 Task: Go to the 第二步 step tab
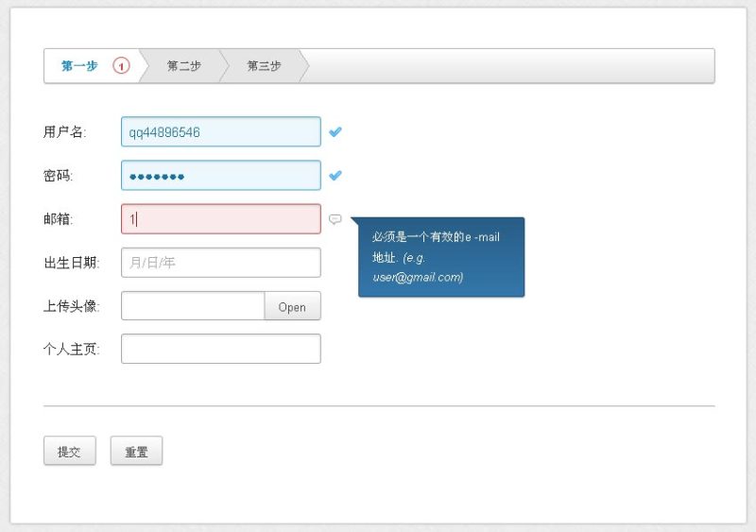click(x=183, y=66)
